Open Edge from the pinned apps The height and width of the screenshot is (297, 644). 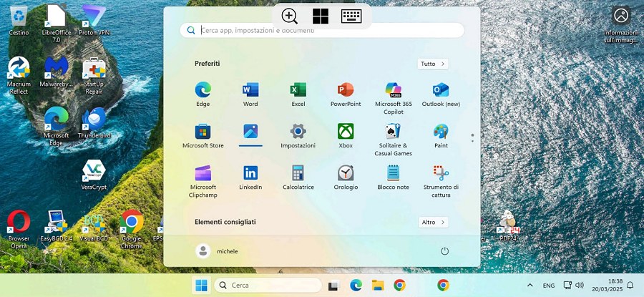click(203, 94)
